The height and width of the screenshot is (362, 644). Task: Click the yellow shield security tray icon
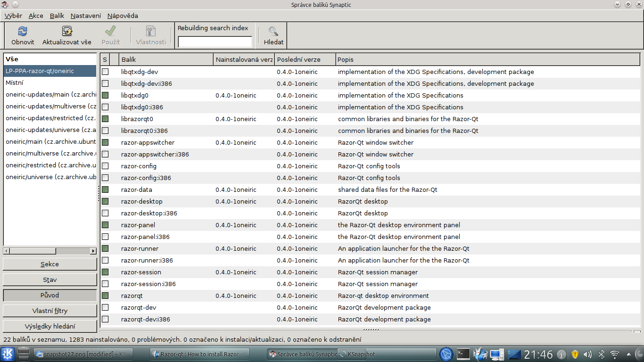tap(575, 354)
